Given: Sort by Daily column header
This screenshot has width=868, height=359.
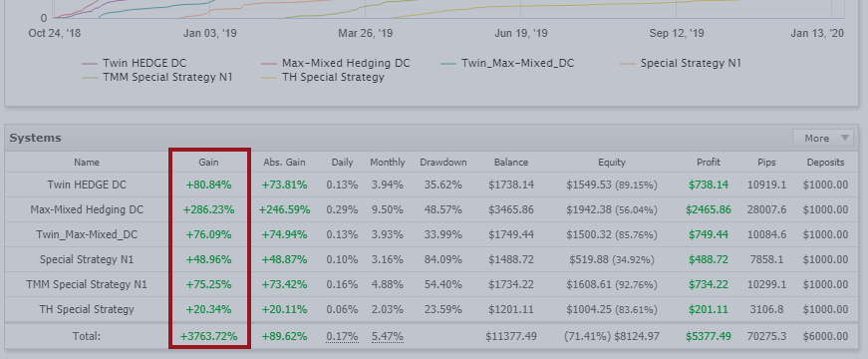Looking at the screenshot, I should tap(342, 163).
